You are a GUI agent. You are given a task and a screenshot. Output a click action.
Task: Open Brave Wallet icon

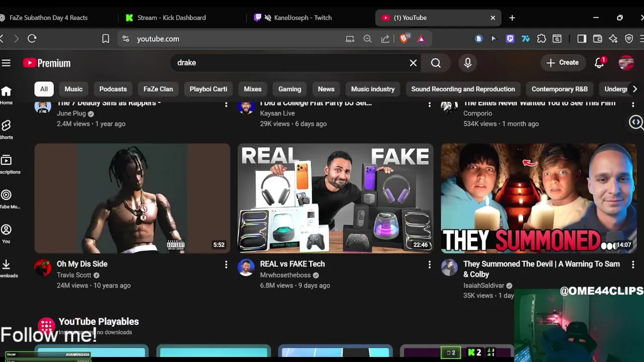pos(598,39)
